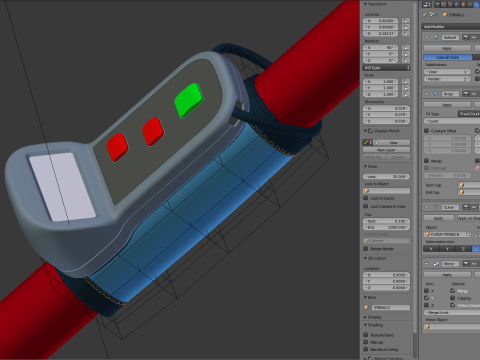
Task: Open the editor type selector in Properties header
Action: click(x=427, y=5)
